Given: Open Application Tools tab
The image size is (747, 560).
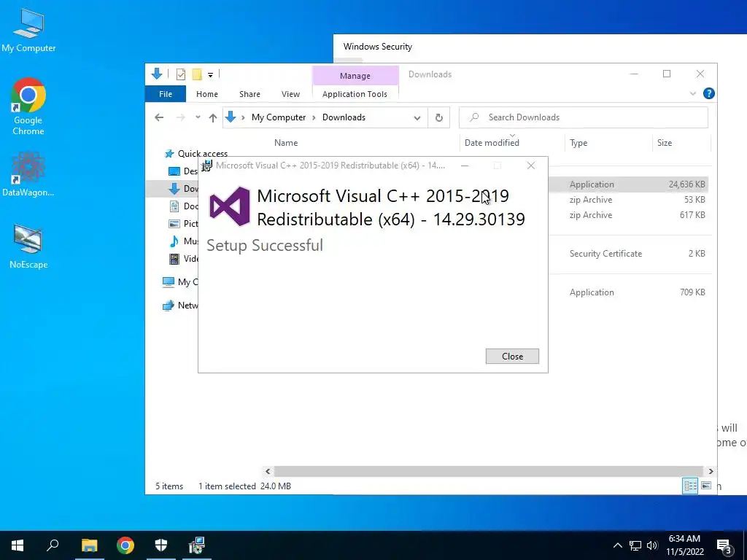Looking at the screenshot, I should [355, 94].
